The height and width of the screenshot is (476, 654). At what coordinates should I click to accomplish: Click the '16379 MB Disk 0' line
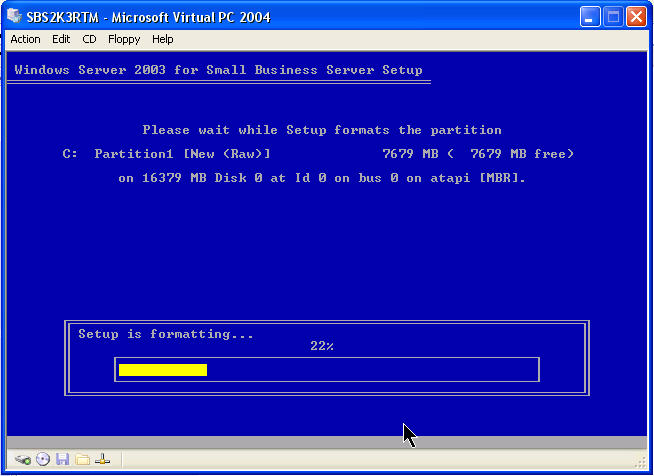click(322, 179)
